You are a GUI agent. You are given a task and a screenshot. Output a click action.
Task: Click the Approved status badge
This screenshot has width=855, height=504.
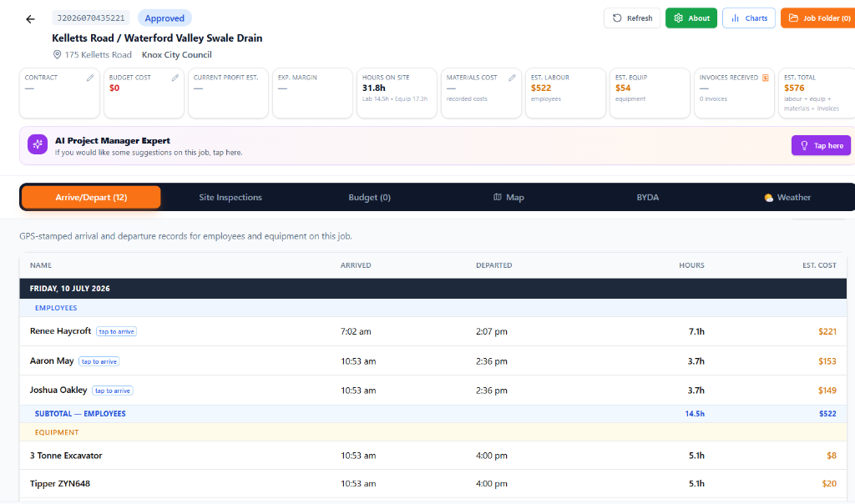point(164,18)
